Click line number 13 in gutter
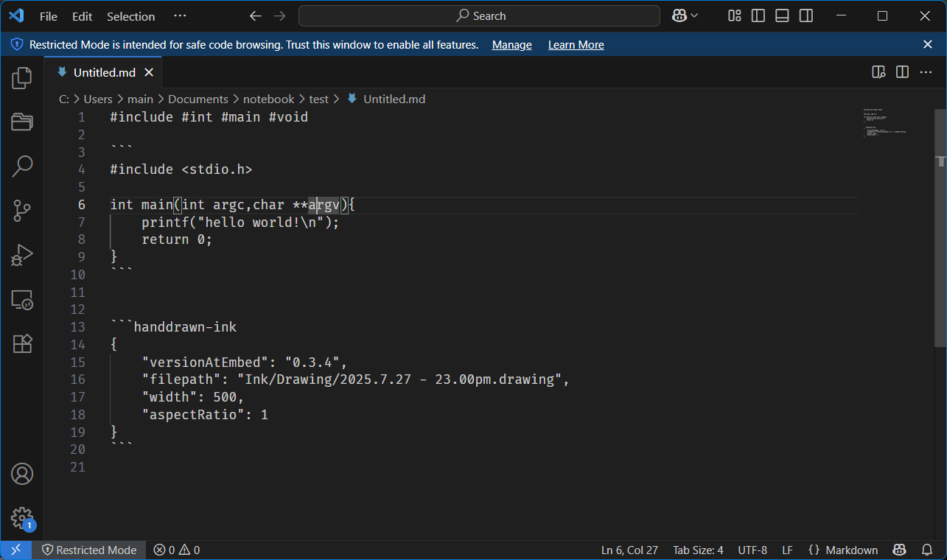This screenshot has width=947, height=560. tap(77, 327)
